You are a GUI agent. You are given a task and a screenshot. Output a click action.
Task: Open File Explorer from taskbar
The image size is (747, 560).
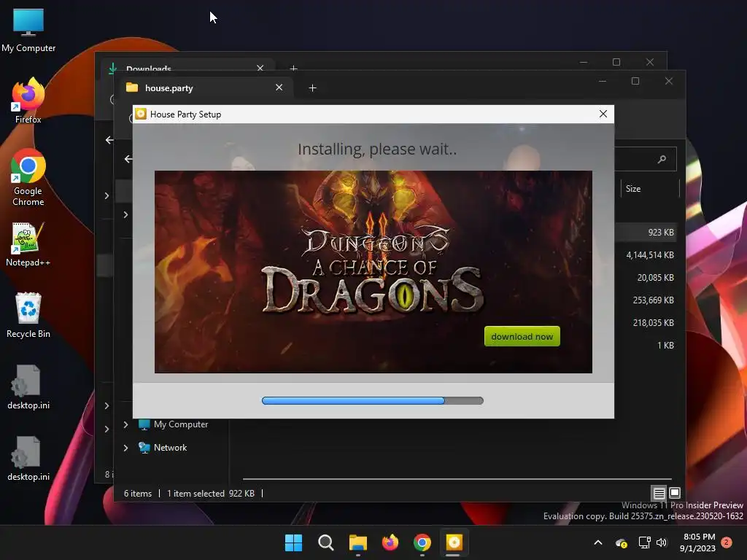(357, 542)
